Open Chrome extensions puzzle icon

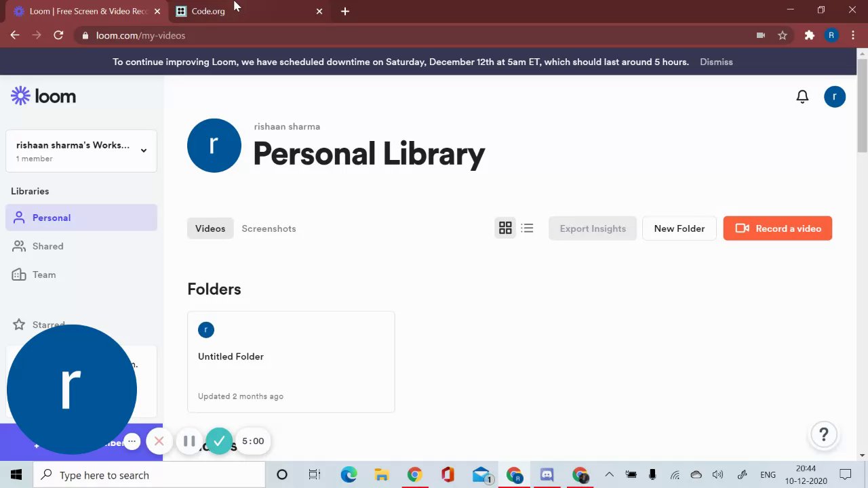(809, 35)
